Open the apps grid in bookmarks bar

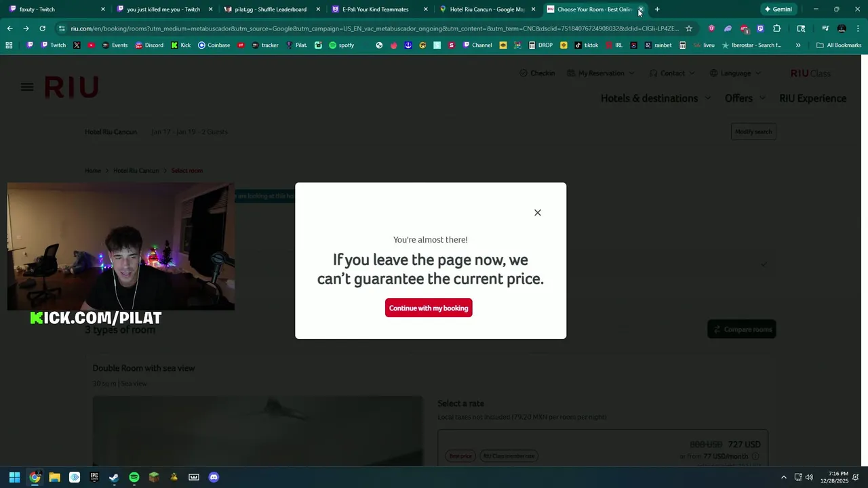pyautogui.click(x=9, y=45)
